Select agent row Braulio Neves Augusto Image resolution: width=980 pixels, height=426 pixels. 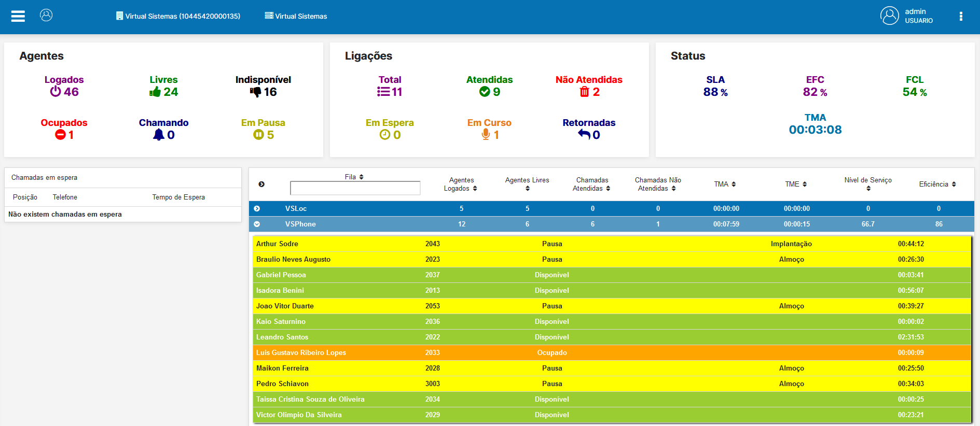pyautogui.click(x=612, y=259)
